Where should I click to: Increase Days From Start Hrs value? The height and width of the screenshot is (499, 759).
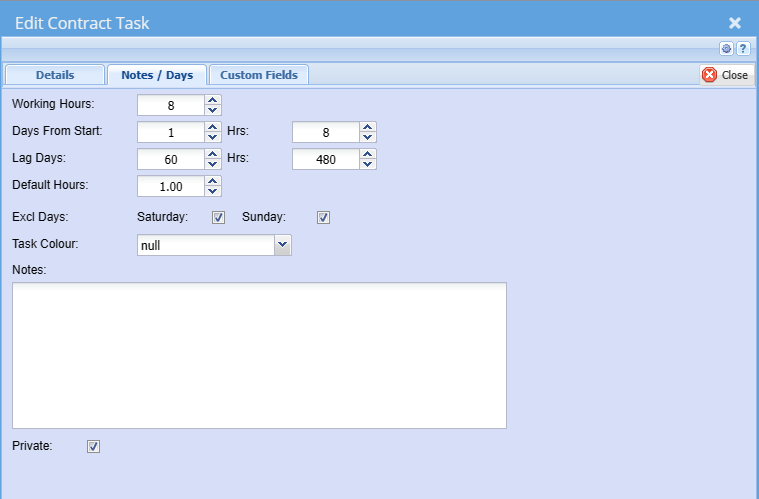367,127
